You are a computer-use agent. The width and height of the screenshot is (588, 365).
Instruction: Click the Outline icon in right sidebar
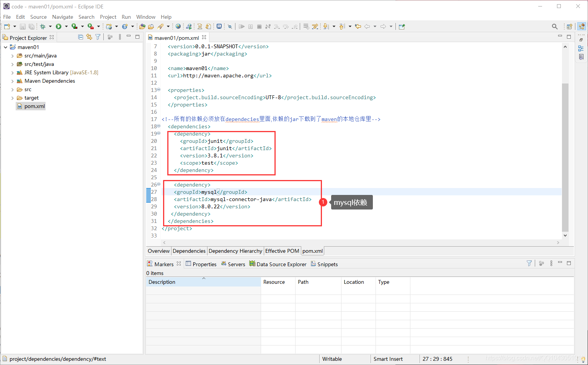pyautogui.click(x=581, y=49)
